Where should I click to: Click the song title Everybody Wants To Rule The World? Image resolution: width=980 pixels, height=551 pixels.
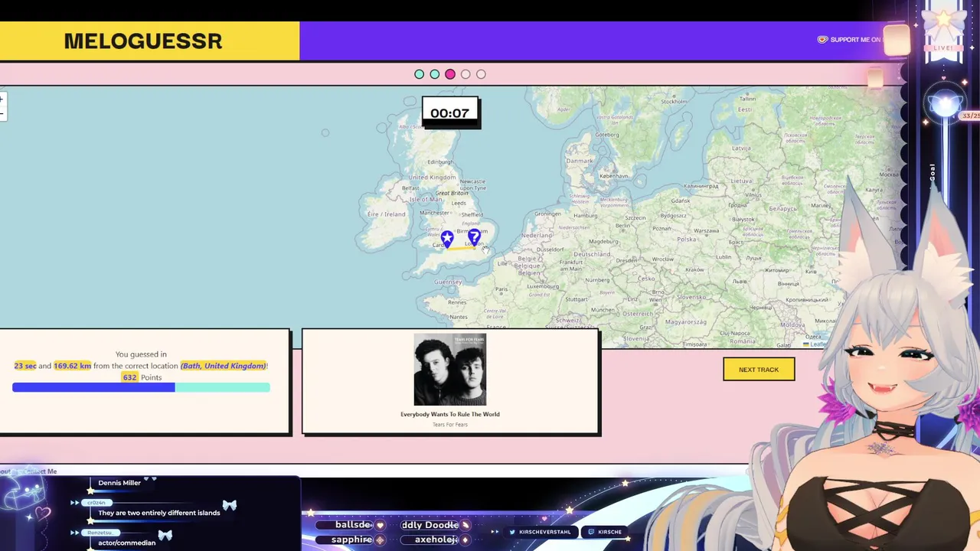450,414
